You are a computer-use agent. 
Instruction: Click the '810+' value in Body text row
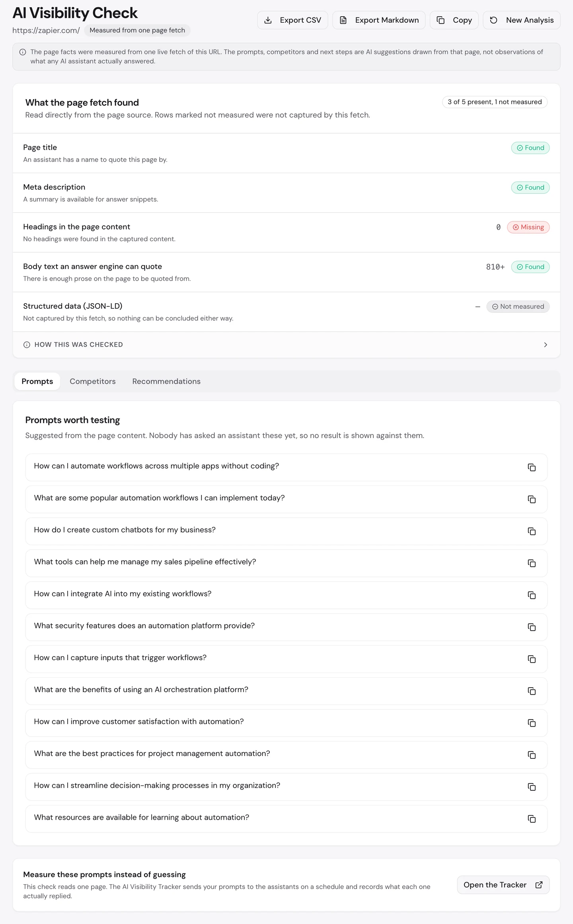point(495,267)
